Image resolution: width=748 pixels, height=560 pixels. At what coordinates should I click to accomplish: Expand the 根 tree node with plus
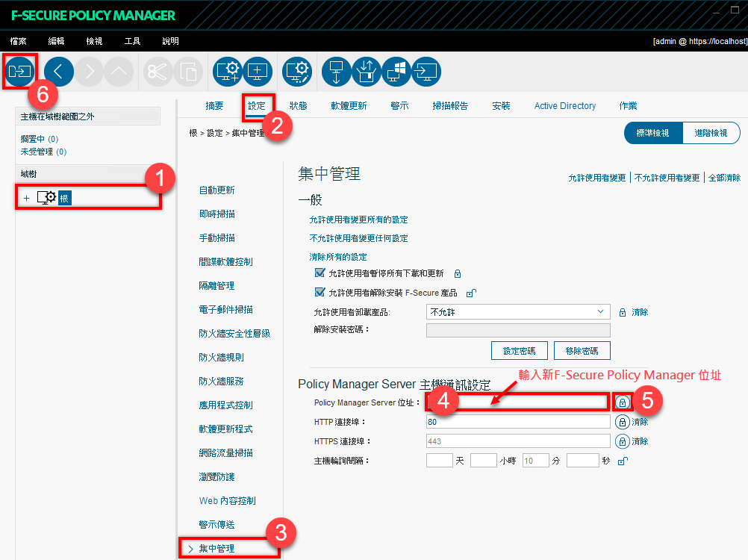(26, 198)
